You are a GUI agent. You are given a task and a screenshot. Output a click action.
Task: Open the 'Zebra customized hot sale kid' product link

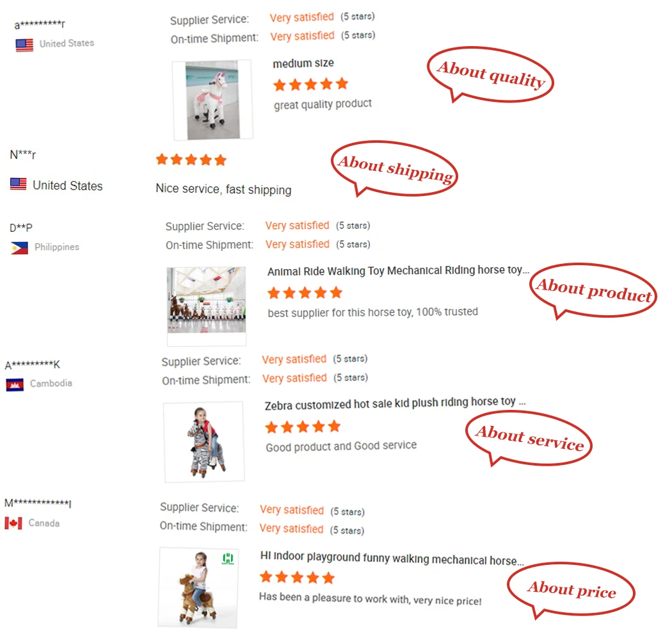[395, 404]
